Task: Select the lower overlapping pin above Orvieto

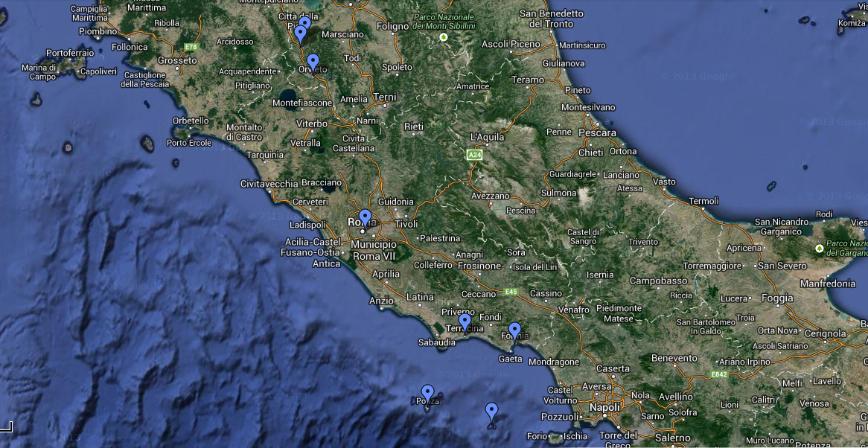Action: pyautogui.click(x=300, y=34)
